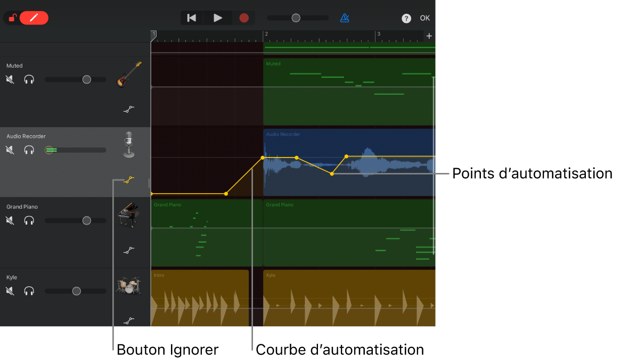Start playback with the Play button
Viewport: 629px width, 364px height.
(217, 18)
